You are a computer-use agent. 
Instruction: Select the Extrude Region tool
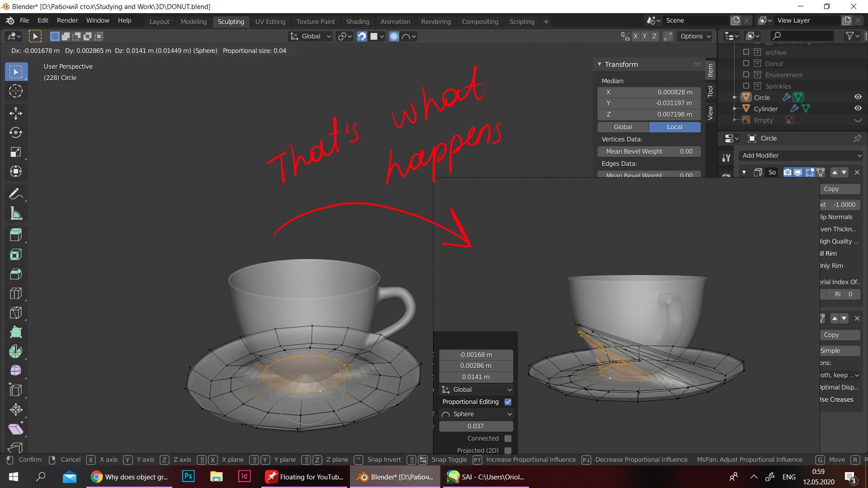16,235
